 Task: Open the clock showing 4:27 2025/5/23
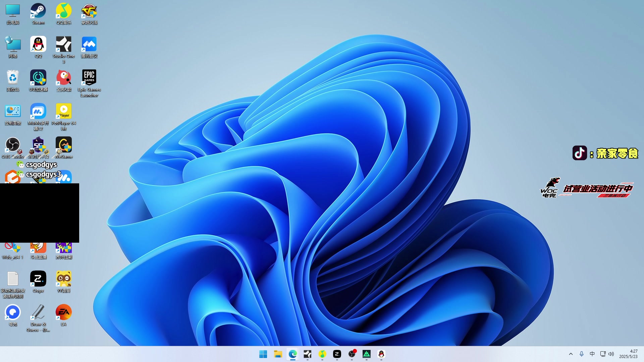(x=628, y=354)
